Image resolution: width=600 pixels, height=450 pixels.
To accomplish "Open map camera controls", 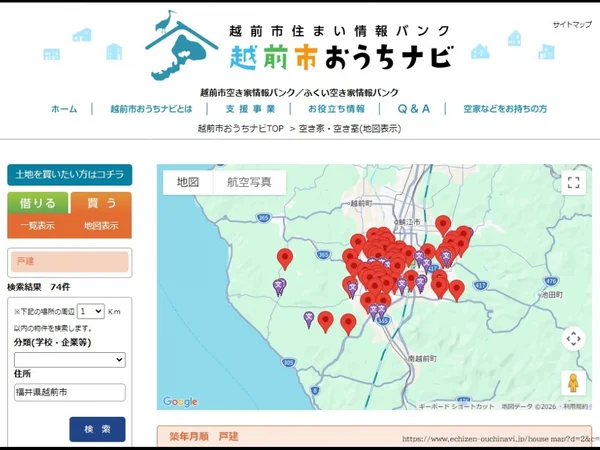I will click(x=573, y=338).
